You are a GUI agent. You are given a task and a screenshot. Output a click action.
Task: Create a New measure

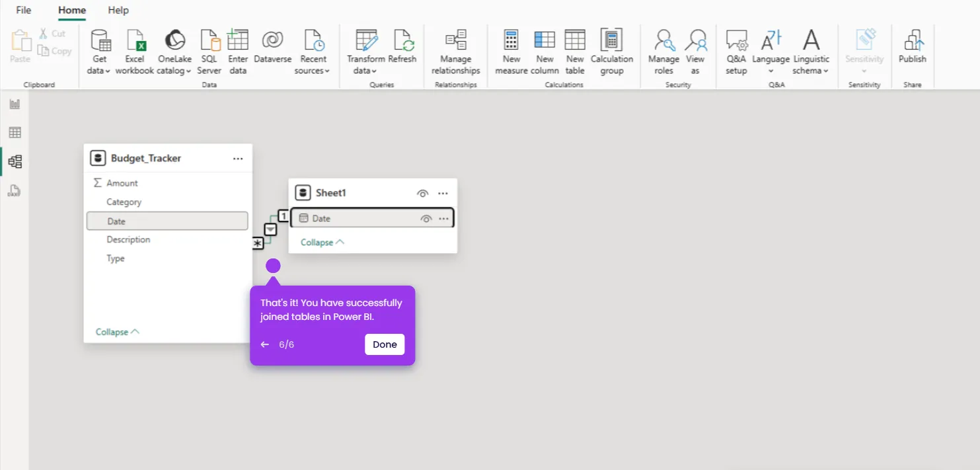[511, 52]
